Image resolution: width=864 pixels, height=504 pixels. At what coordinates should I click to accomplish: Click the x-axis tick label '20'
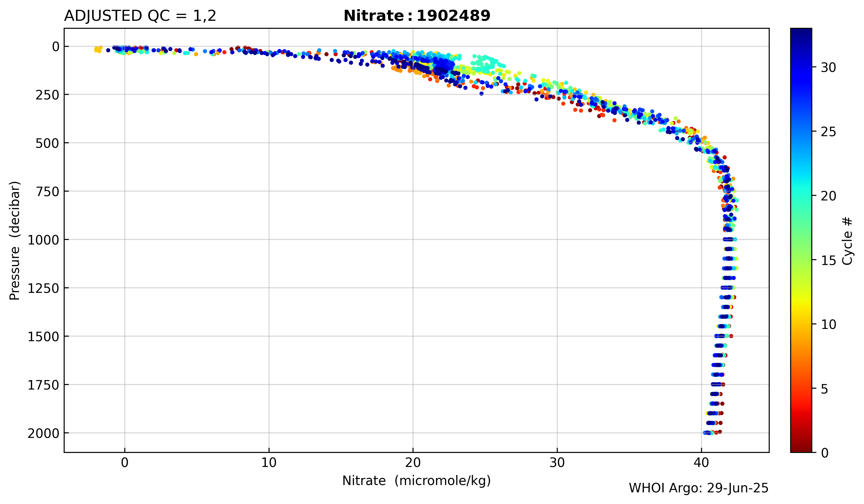413,463
